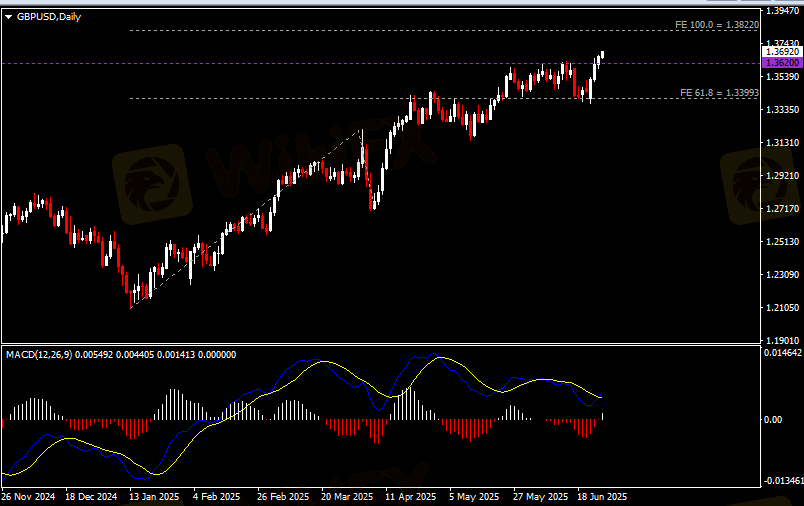Click the GBPUSD,Daily chart title
This screenshot has width=804, height=506.
(49, 17)
